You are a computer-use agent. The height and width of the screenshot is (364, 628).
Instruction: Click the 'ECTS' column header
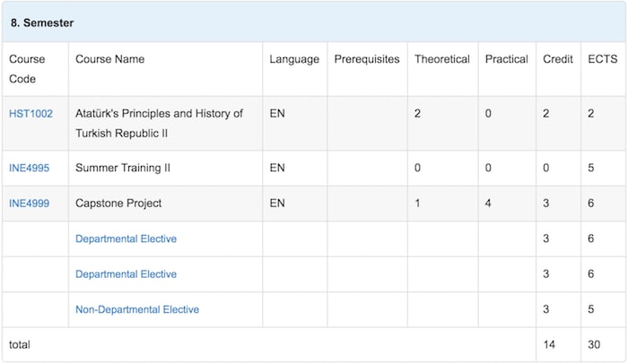pyautogui.click(x=603, y=59)
